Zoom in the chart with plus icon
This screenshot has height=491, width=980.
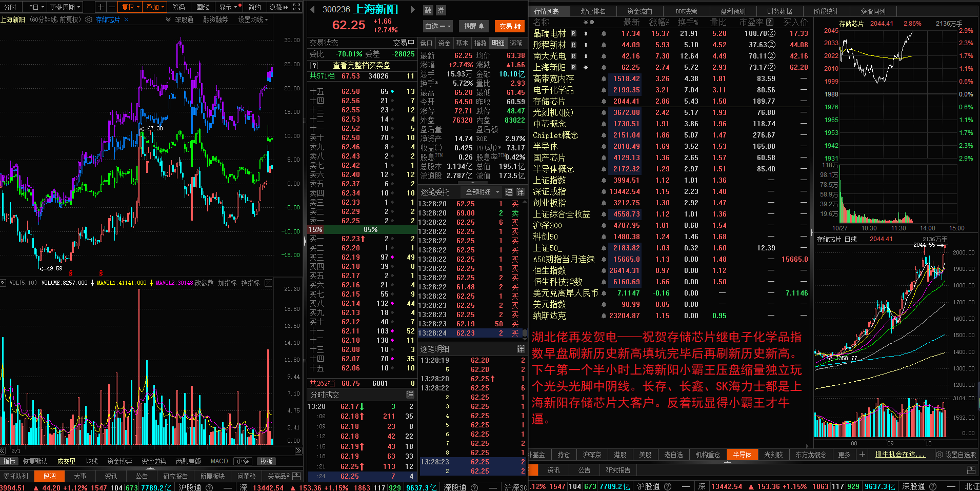point(101,7)
